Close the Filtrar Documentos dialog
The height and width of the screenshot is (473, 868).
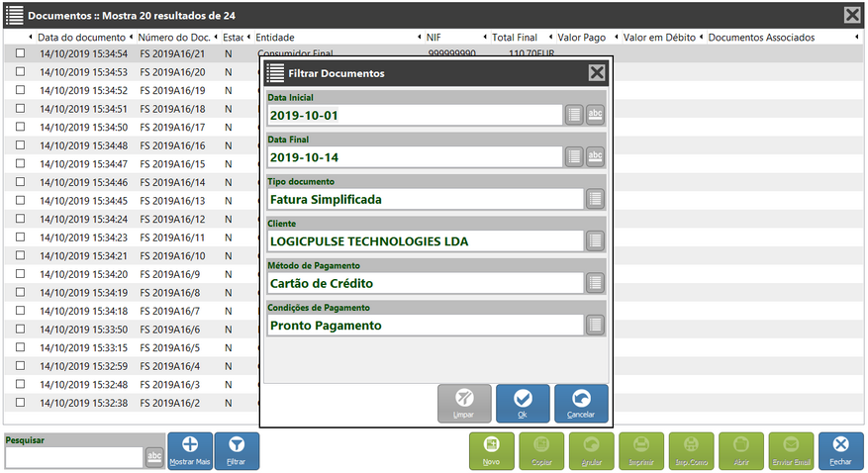pos(597,72)
